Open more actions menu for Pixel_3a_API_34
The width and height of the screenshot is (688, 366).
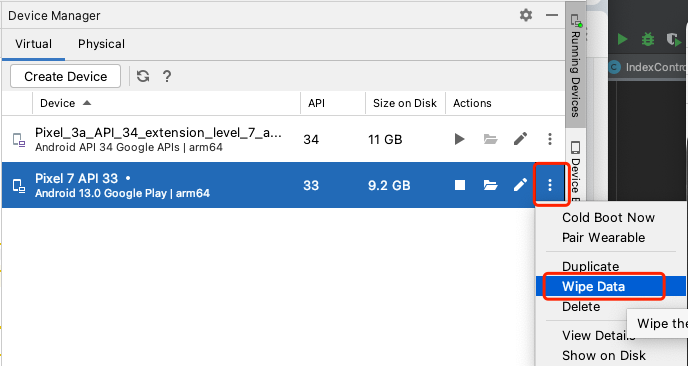(x=550, y=140)
